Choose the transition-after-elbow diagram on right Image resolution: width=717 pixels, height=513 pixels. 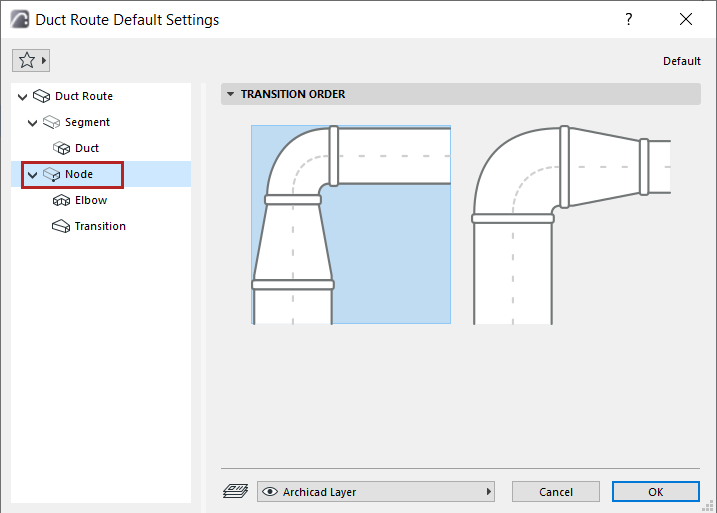pos(570,224)
